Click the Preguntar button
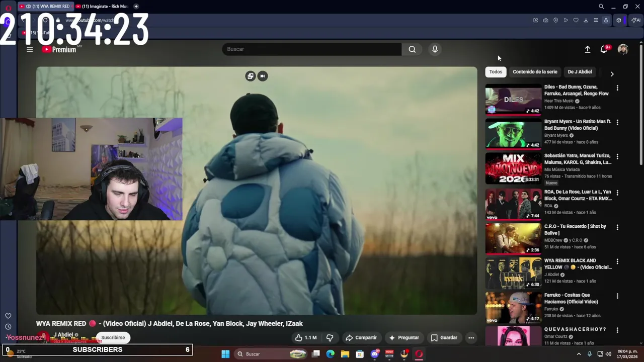 pyautogui.click(x=404, y=338)
